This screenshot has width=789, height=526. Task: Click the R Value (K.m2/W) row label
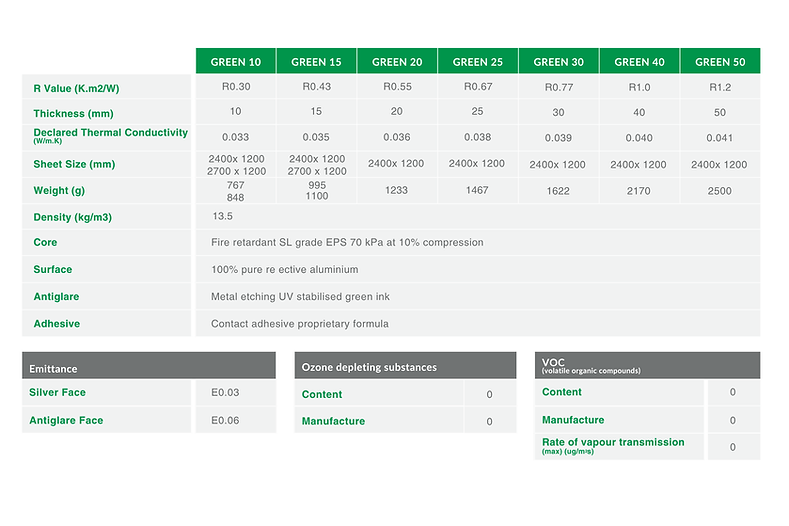coord(78,88)
